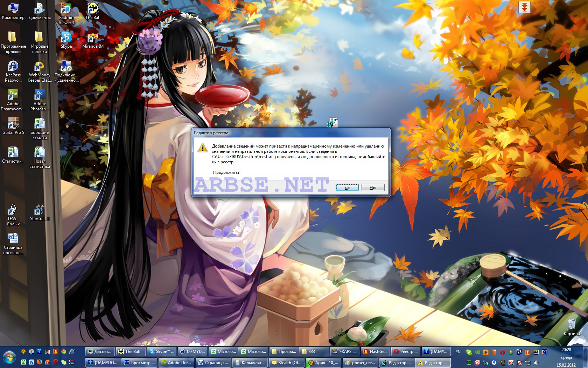Screen dimensions: 588x368
Task: Switch to the FlashGet taskbar window
Action: coord(376,352)
